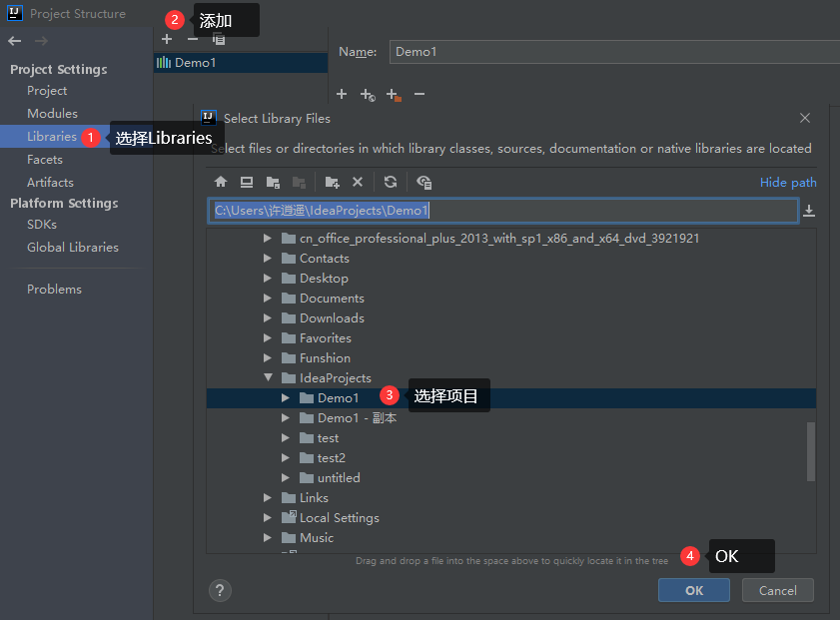The image size is (840, 620).
Task: Click the file tree vertical scrollbar
Action: coord(811,451)
